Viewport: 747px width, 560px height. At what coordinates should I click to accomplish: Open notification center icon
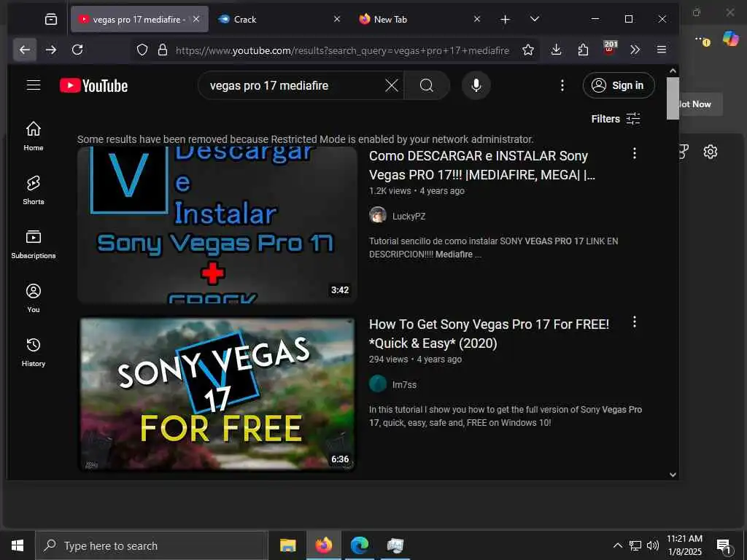click(724, 545)
